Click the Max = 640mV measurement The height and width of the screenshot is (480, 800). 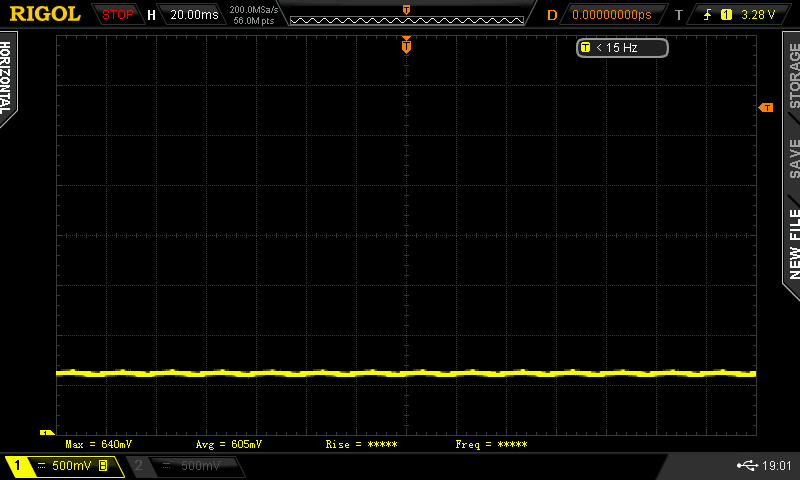tap(98, 444)
